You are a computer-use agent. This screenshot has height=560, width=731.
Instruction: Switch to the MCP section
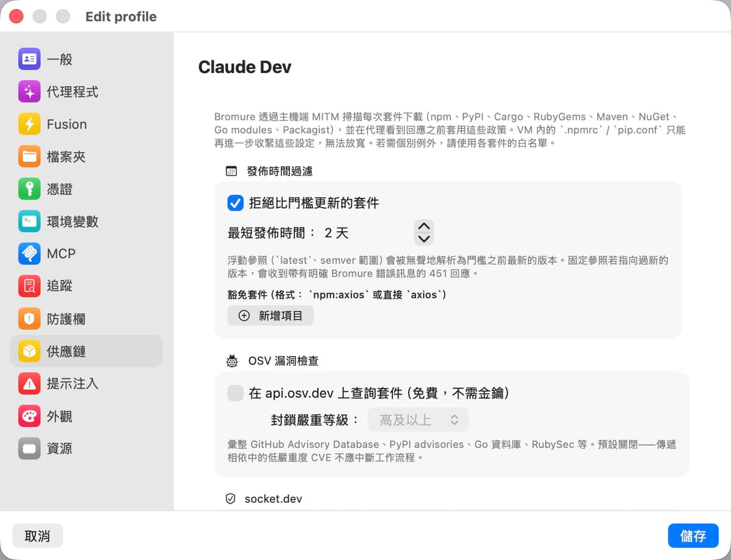pyautogui.click(x=86, y=254)
